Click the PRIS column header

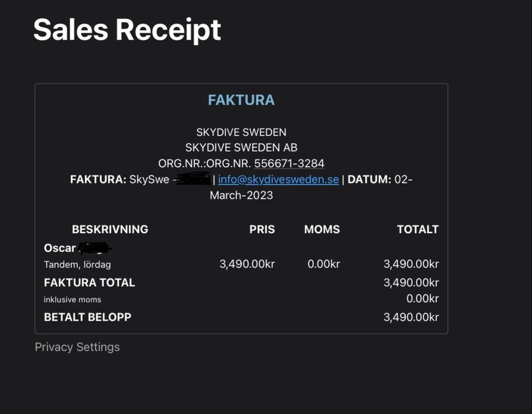[x=262, y=229]
